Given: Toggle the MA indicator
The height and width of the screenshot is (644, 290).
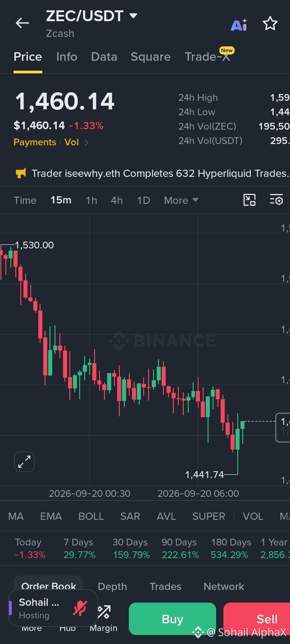Looking at the screenshot, I should (x=16, y=516).
